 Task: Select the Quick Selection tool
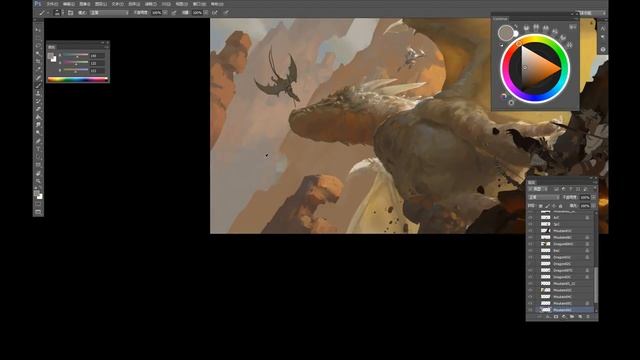38,53
